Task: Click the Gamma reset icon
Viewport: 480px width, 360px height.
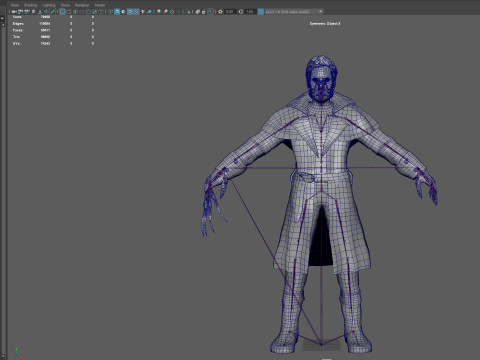Action: tap(241, 12)
